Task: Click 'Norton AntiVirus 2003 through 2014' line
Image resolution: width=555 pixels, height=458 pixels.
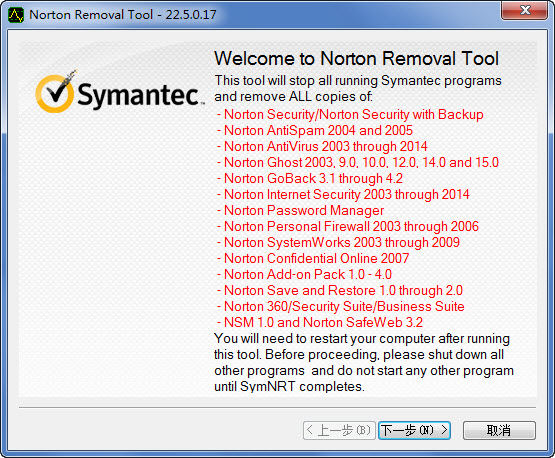Action: click(x=322, y=146)
